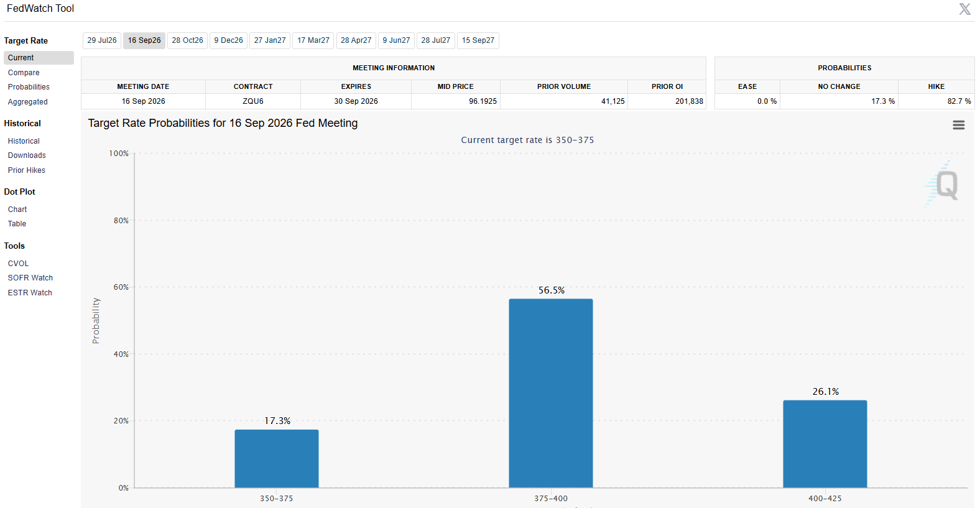
Task: Select the 29 Jul26 meeting tab
Action: (102, 40)
